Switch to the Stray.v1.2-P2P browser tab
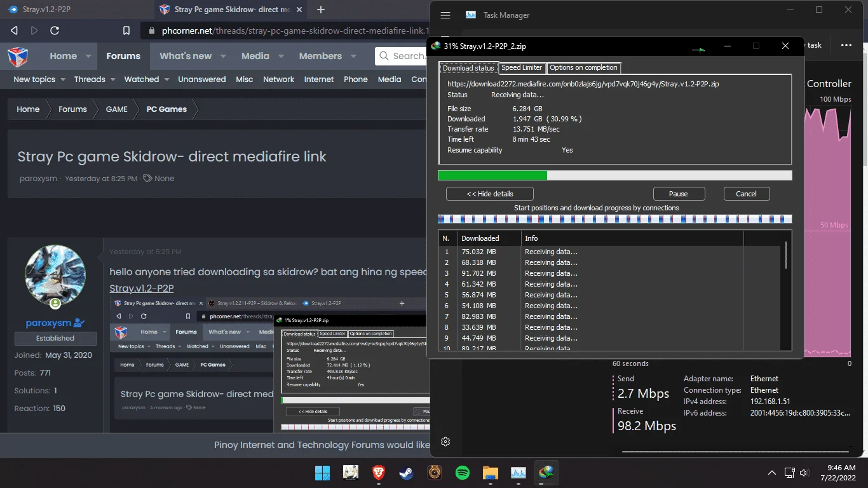Viewport: 868px width, 488px height. tap(76, 10)
